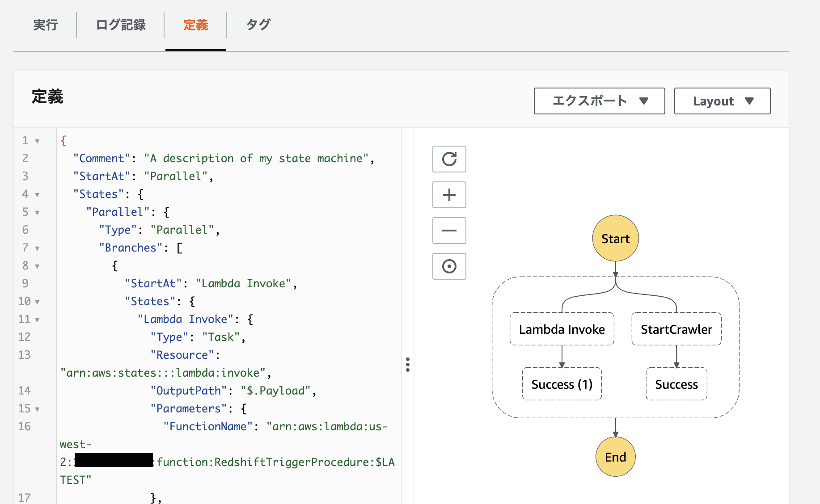The image size is (820, 504).
Task: Switch to the タグ tab
Action: click(x=257, y=25)
